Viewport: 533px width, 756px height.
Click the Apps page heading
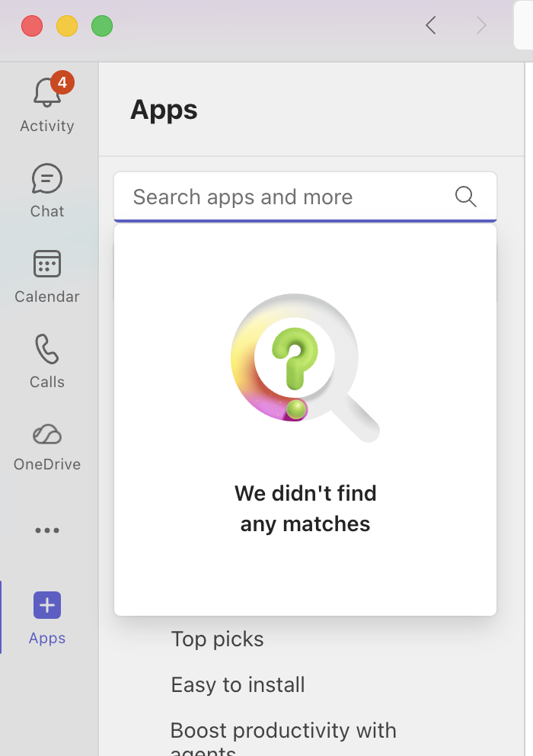tap(164, 110)
